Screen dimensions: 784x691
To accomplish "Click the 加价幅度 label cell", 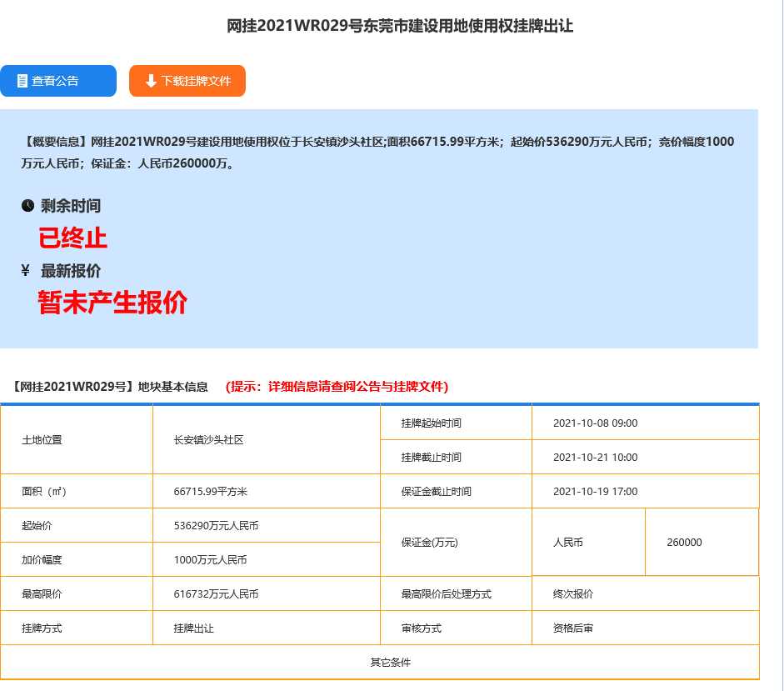I will click(77, 560).
